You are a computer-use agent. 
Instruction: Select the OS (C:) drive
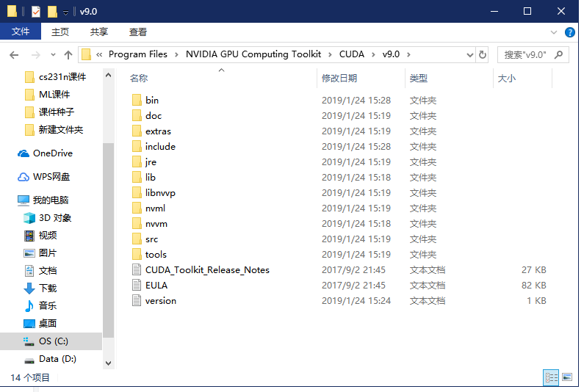pyautogui.click(x=51, y=341)
